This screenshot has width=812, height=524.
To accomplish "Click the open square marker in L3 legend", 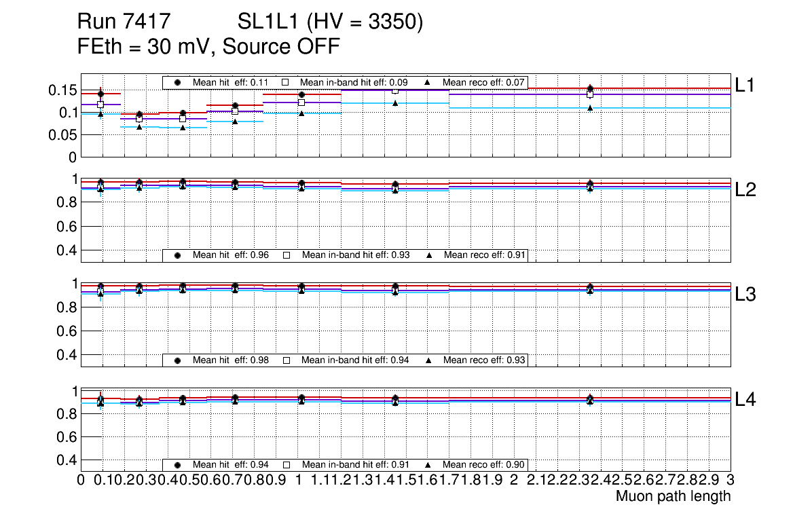I will pyautogui.click(x=286, y=360).
